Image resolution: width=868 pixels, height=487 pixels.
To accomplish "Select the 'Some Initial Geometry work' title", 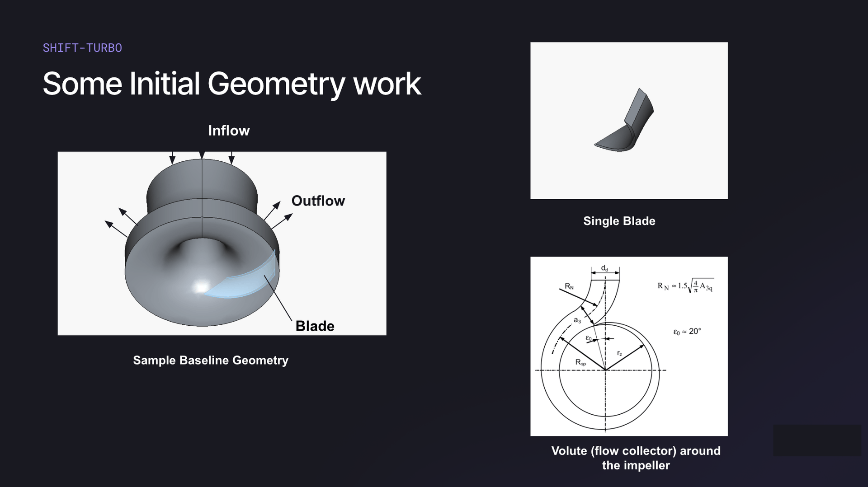I will point(231,84).
